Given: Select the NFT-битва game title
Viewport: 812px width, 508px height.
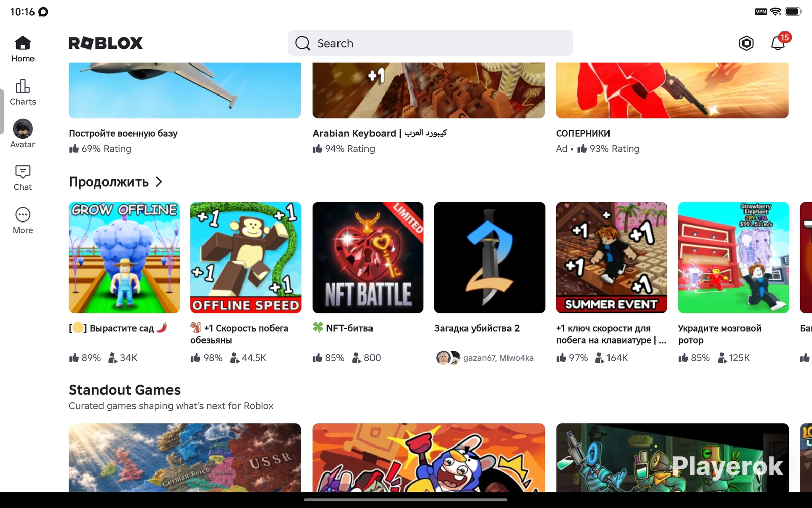Looking at the screenshot, I should click(343, 328).
